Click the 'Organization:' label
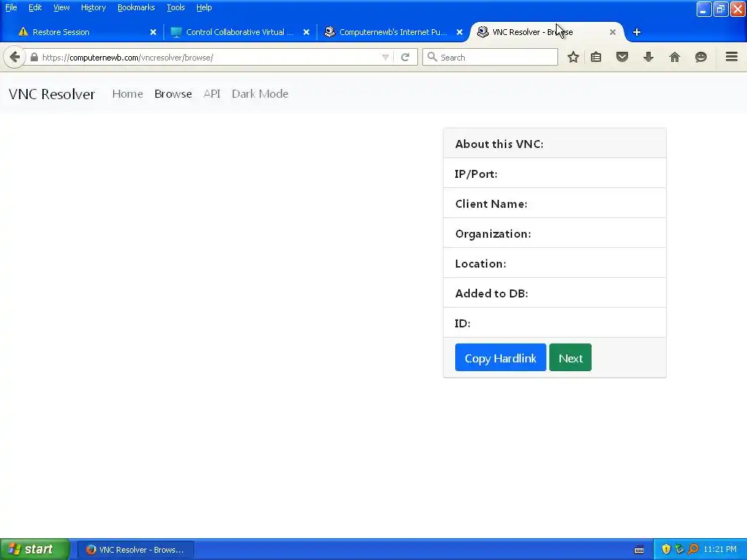The image size is (747, 560). pos(493,234)
